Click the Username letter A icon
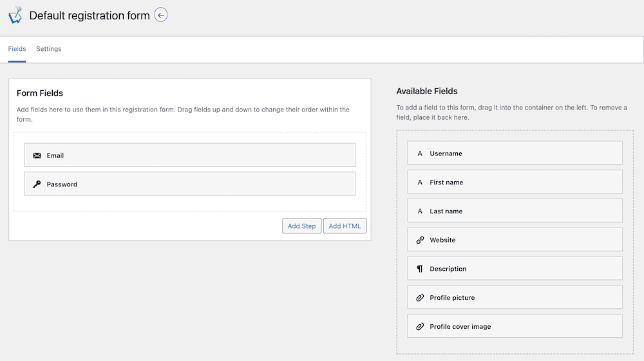 (420, 153)
